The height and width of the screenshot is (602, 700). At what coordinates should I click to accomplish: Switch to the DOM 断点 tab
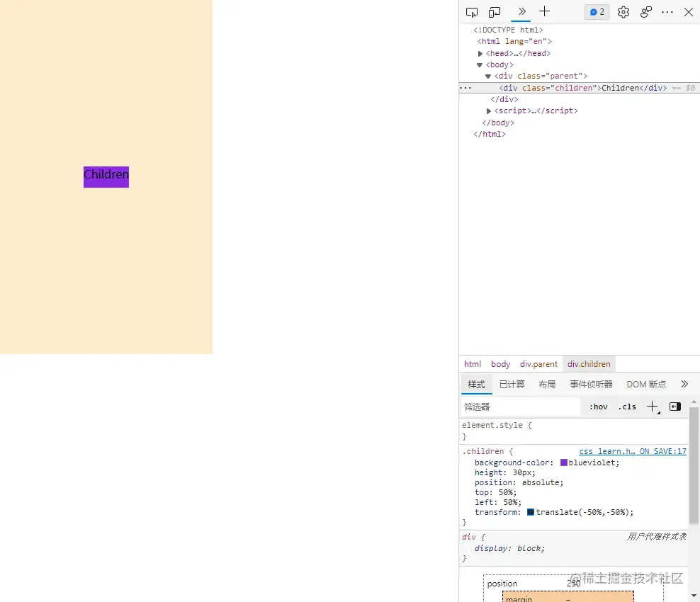click(x=646, y=385)
